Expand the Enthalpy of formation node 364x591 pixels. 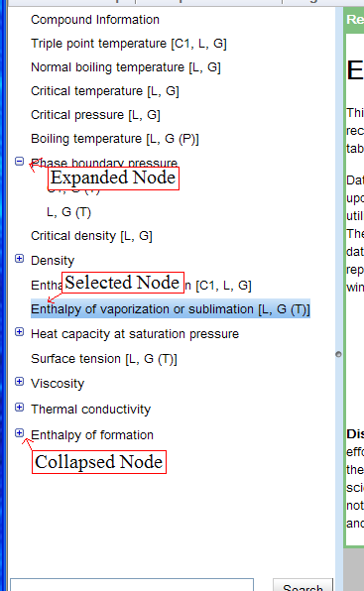point(19,433)
